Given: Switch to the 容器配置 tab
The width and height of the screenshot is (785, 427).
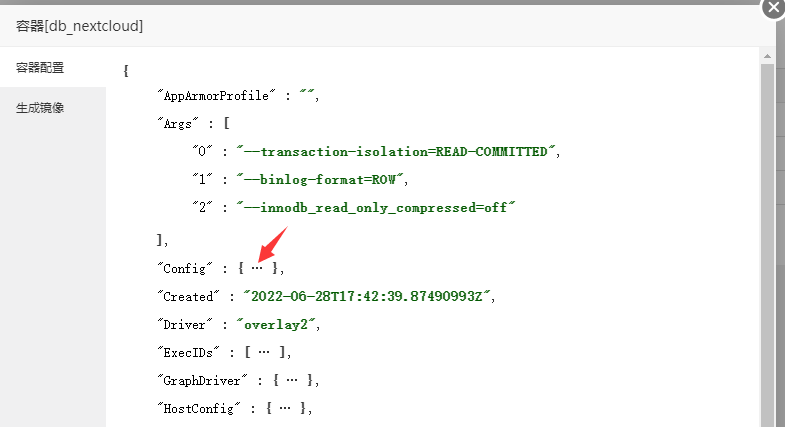Looking at the screenshot, I should click(40, 68).
